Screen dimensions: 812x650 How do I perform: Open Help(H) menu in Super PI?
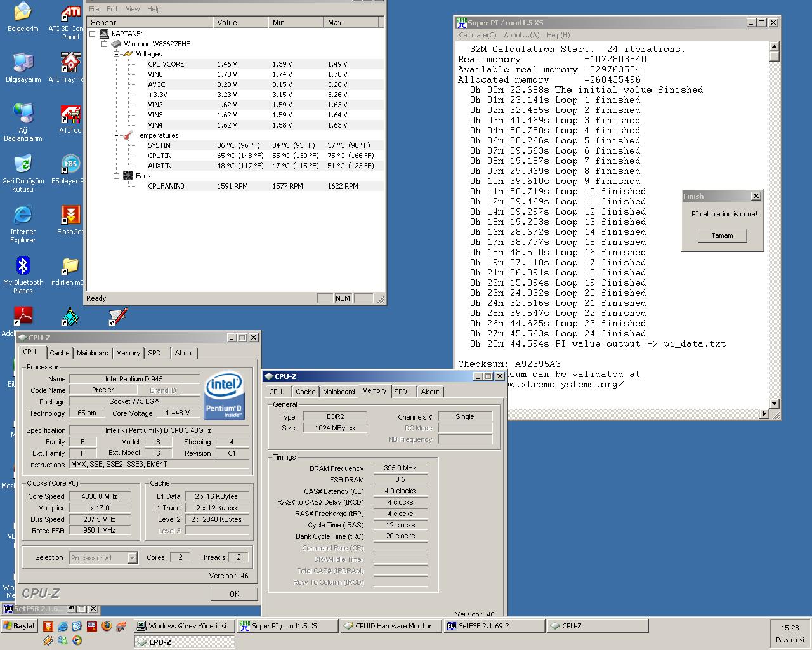point(558,35)
